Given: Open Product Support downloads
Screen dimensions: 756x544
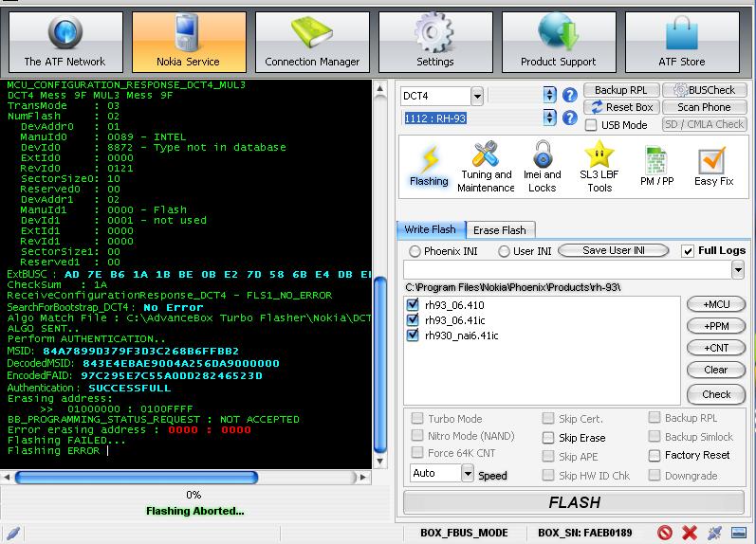Looking at the screenshot, I should (559, 42).
